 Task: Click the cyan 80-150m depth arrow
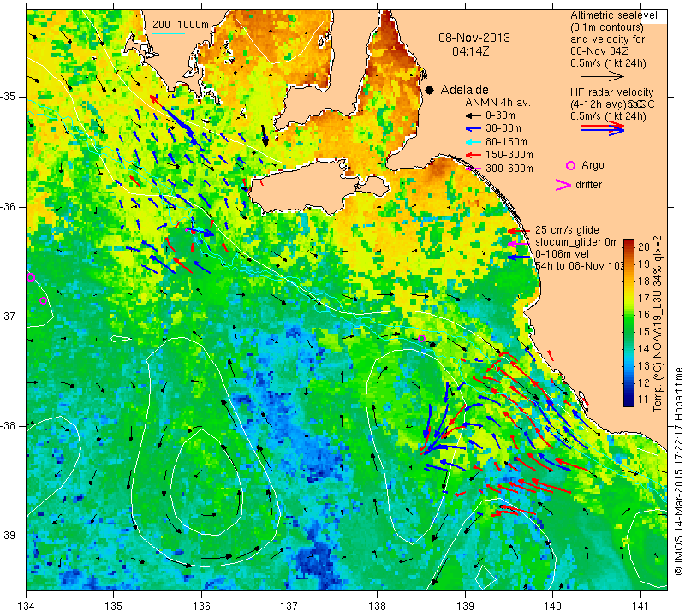(x=473, y=142)
